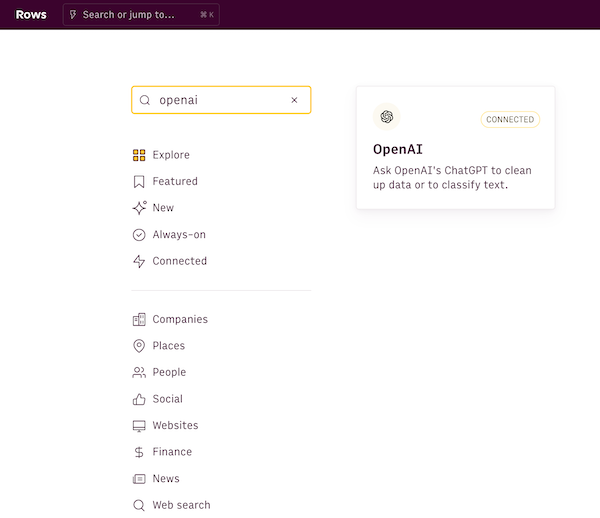
Task: Click the lightning icon in top search bar
Action: pos(73,15)
